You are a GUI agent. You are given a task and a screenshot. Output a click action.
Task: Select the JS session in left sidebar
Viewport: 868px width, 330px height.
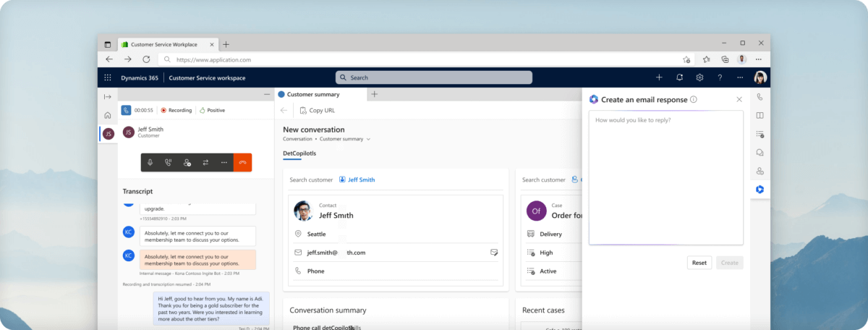point(108,134)
